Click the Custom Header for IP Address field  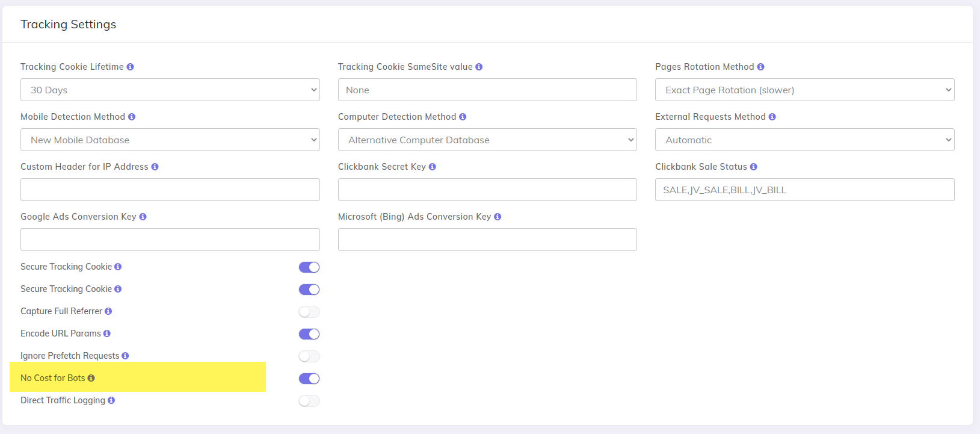point(170,190)
